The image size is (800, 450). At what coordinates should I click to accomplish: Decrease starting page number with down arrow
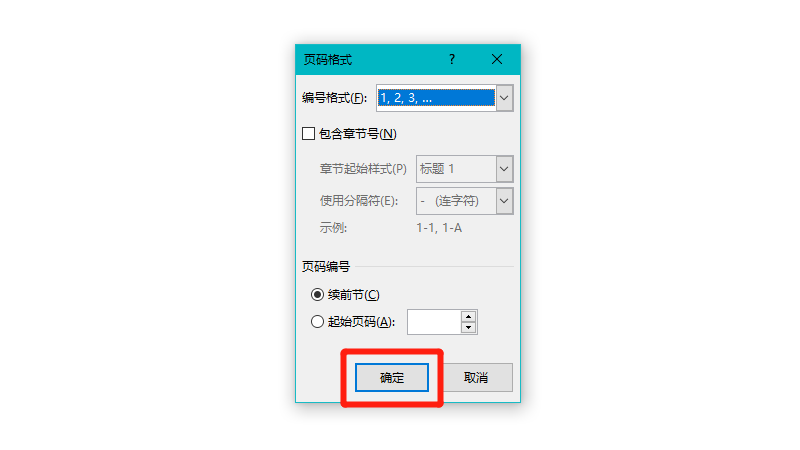[x=468, y=328]
